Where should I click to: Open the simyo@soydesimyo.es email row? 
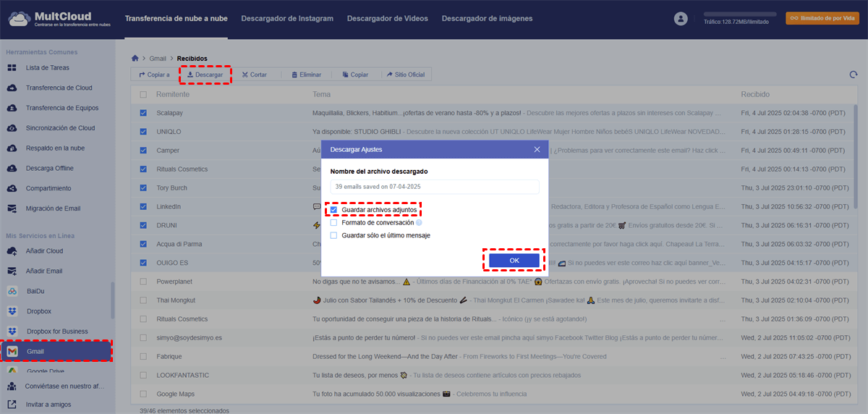(x=492, y=338)
